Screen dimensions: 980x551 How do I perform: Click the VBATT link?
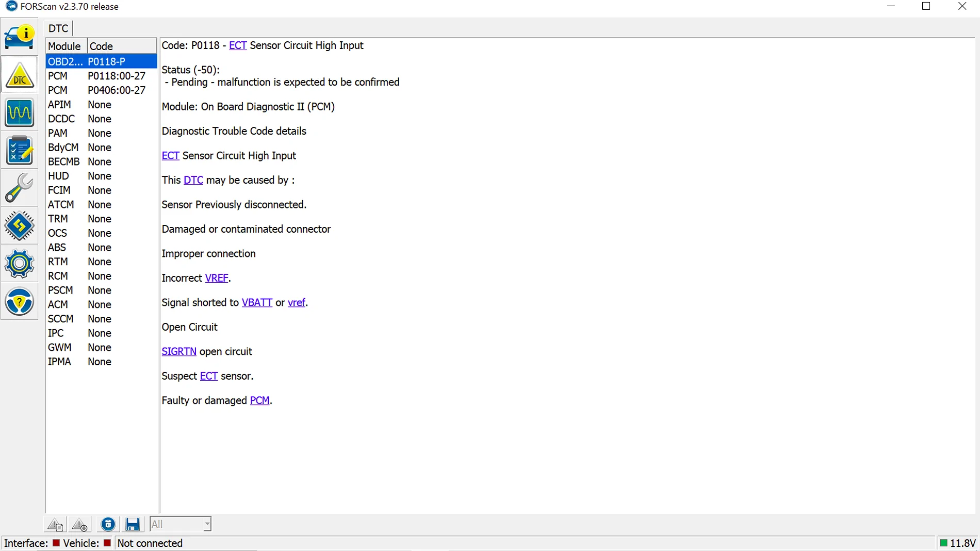click(x=257, y=302)
